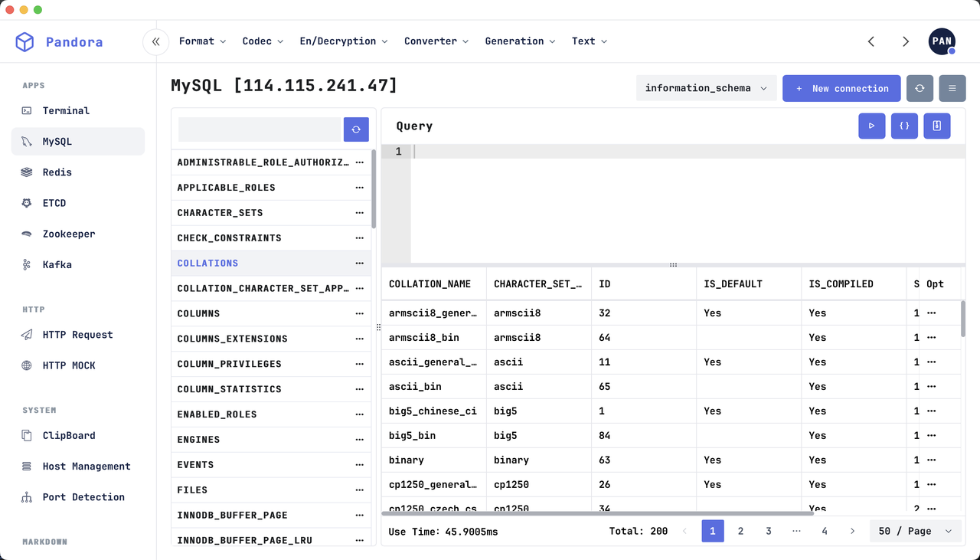
Task: Open ClipBoard tool
Action: pyautogui.click(x=78, y=435)
